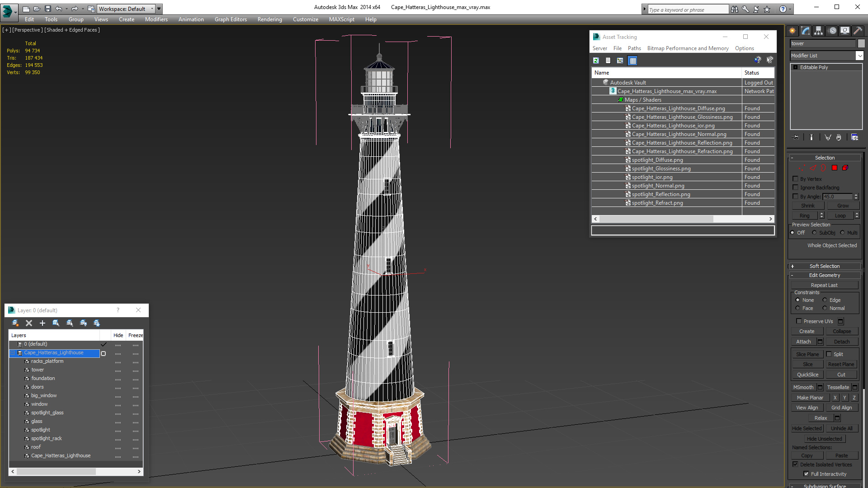Open the Create command panel tab
868x488 pixels.
(793, 31)
